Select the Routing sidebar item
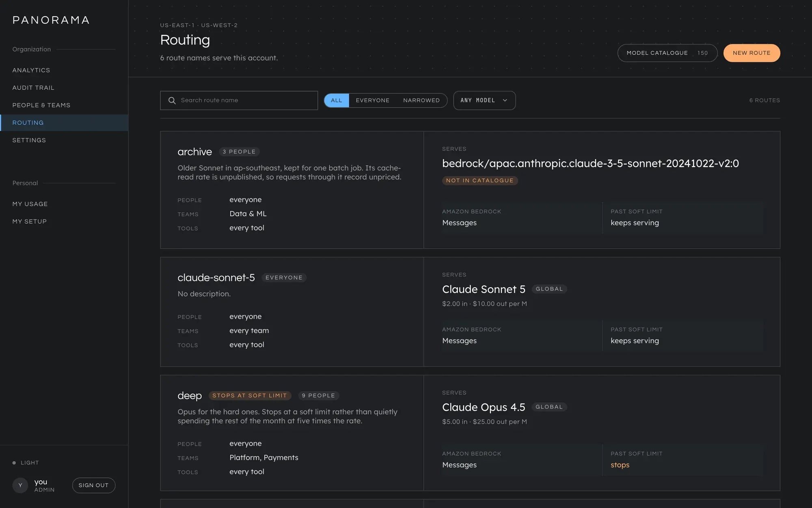 click(x=64, y=123)
